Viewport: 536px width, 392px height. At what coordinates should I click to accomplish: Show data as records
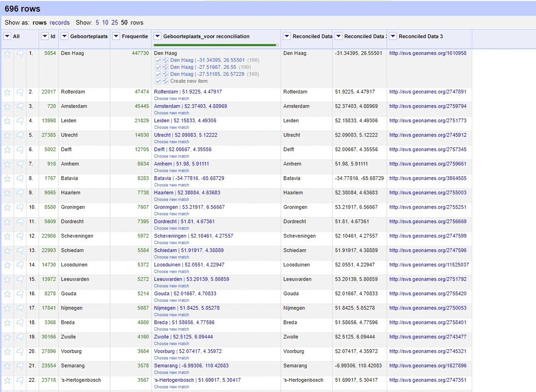pos(59,22)
